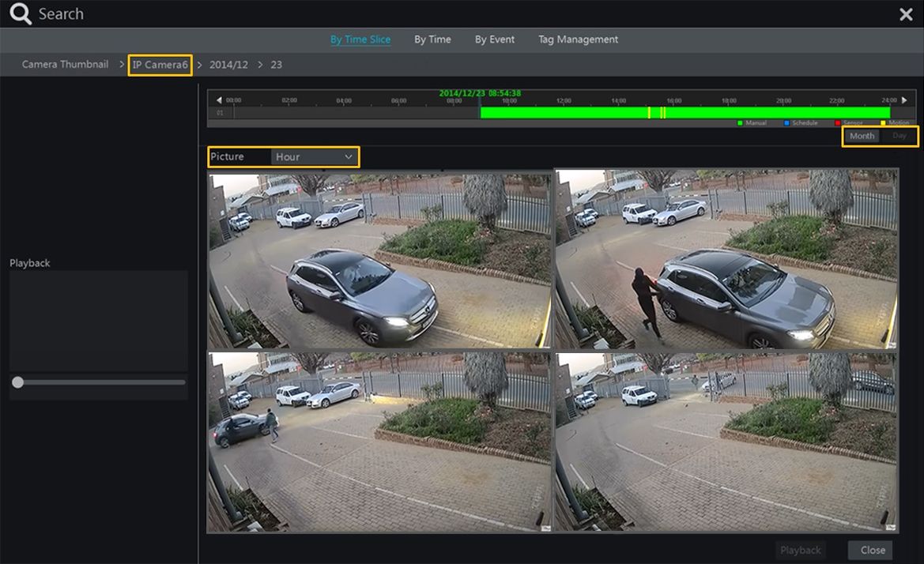Go to IP Camera6 breadcrumb

160,65
